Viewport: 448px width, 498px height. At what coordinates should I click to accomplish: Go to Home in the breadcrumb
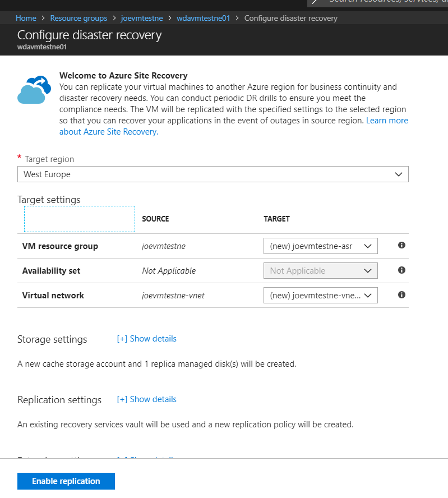tap(26, 18)
